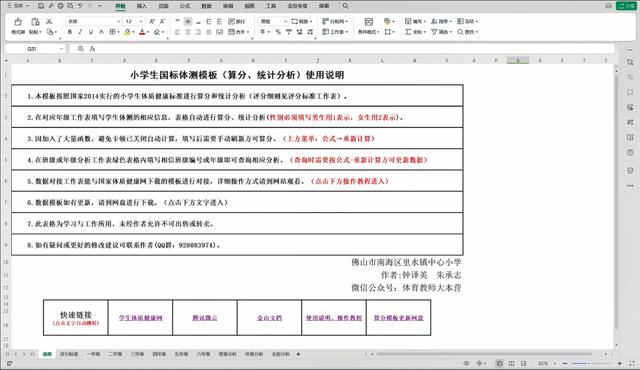Toggle Underline formatting
This screenshot has width=640, height=370.
tap(91, 32)
